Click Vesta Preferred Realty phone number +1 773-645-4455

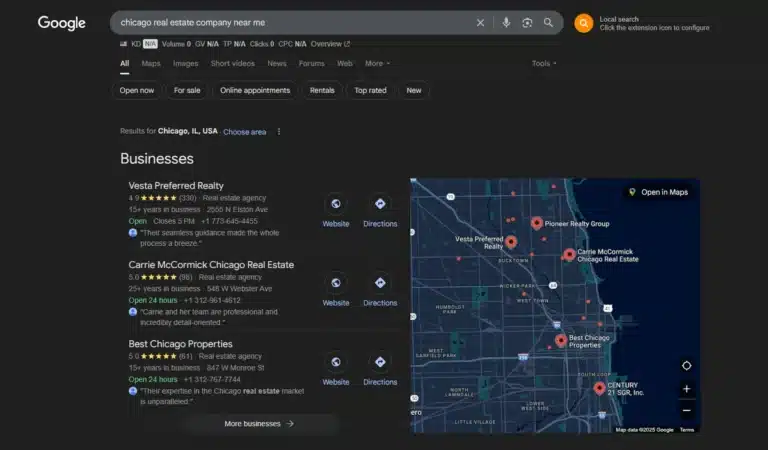(229, 221)
